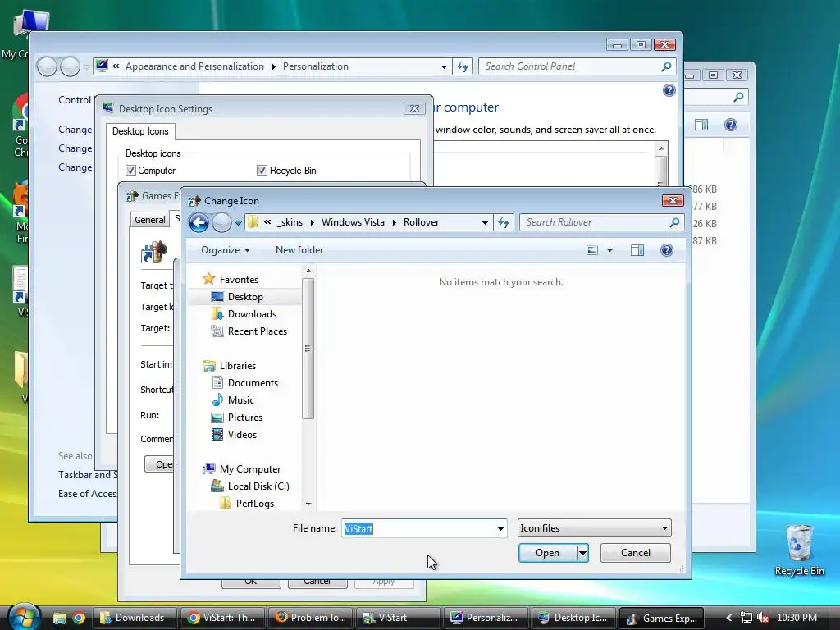Screen dimensions: 840x630
Task: Open help in the background Explorer window
Action: 731,125
